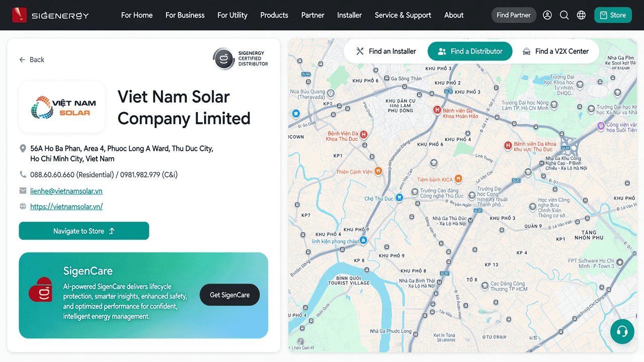The image size is (644, 362).
Task: Switch to Find a V2X Center tab
Action: pyautogui.click(x=555, y=51)
